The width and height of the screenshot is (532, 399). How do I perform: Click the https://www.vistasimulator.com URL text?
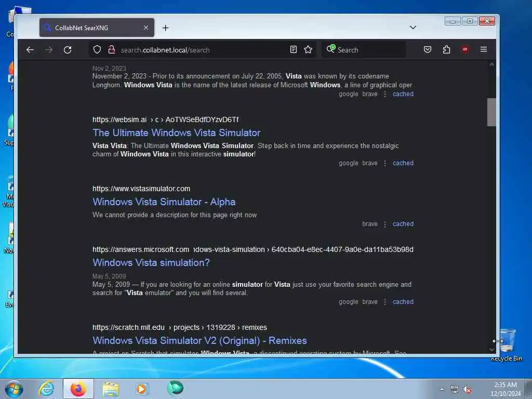(x=141, y=189)
